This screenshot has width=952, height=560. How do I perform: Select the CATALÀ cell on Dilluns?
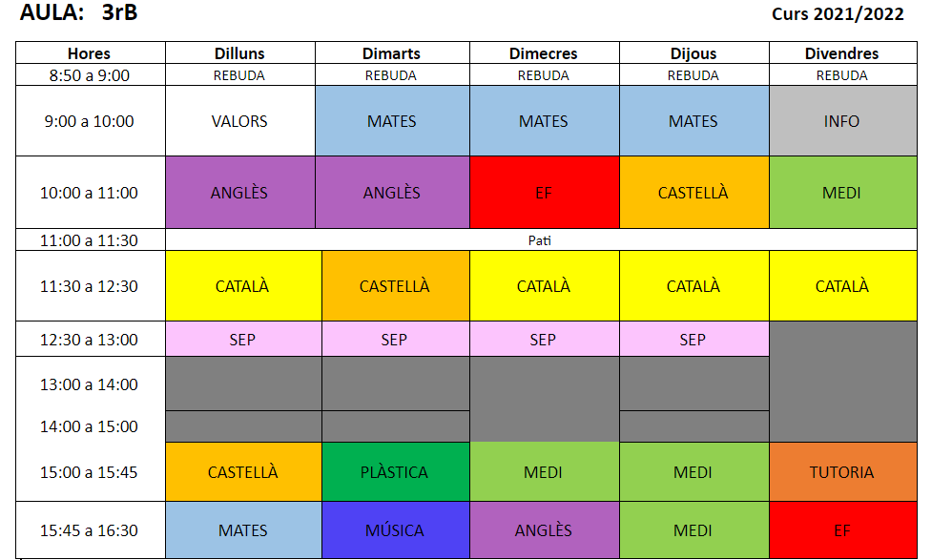243,286
